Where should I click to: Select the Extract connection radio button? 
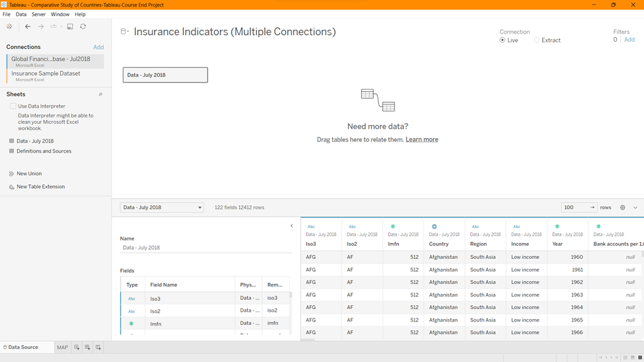pos(536,40)
